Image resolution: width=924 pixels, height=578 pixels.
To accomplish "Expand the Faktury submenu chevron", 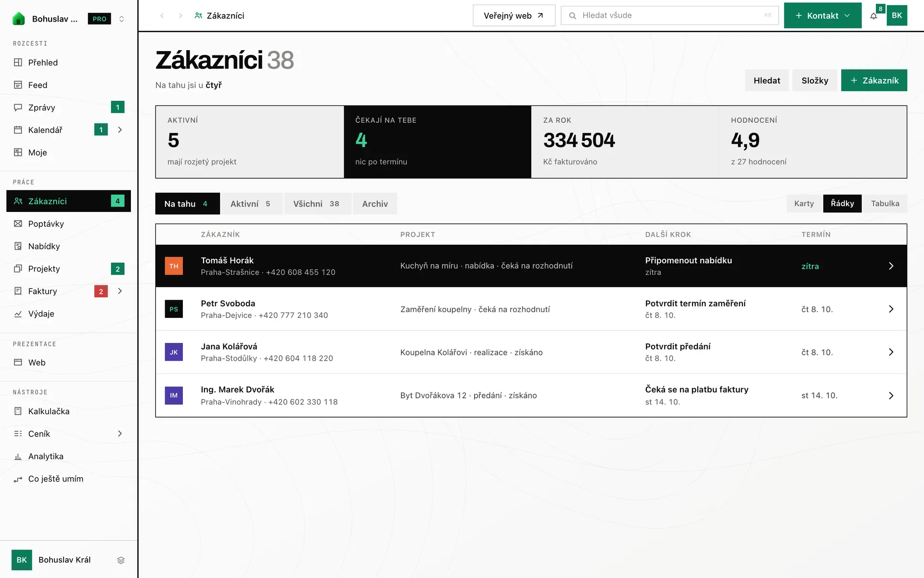I will coord(120,291).
